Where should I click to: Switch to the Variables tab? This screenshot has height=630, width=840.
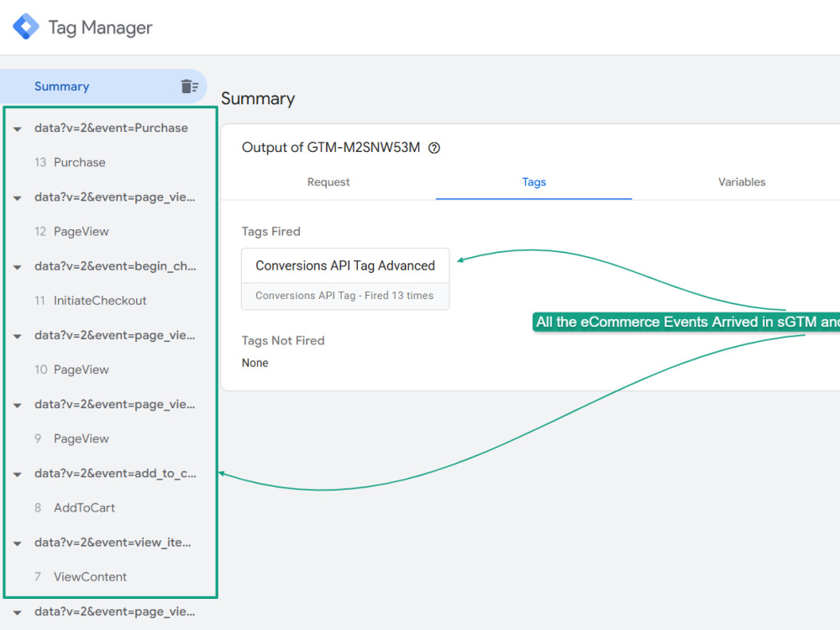[x=742, y=182]
